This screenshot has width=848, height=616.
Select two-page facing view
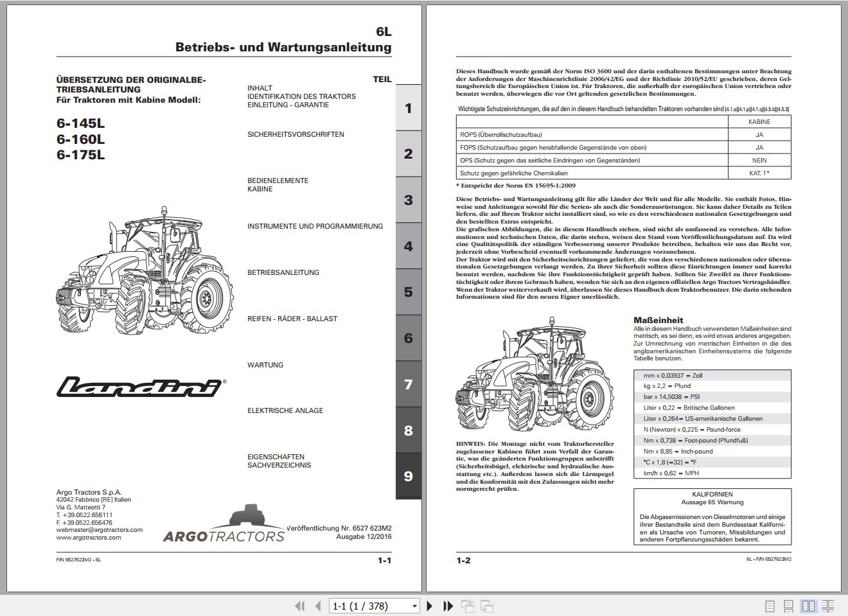809,606
